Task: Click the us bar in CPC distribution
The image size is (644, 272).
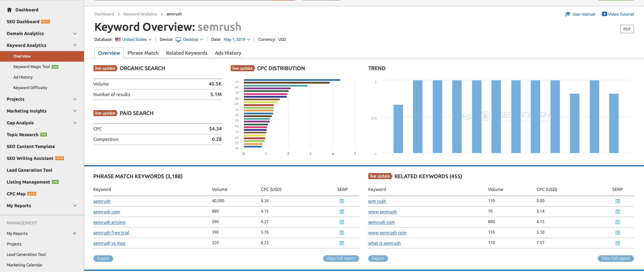Action: coord(292,80)
